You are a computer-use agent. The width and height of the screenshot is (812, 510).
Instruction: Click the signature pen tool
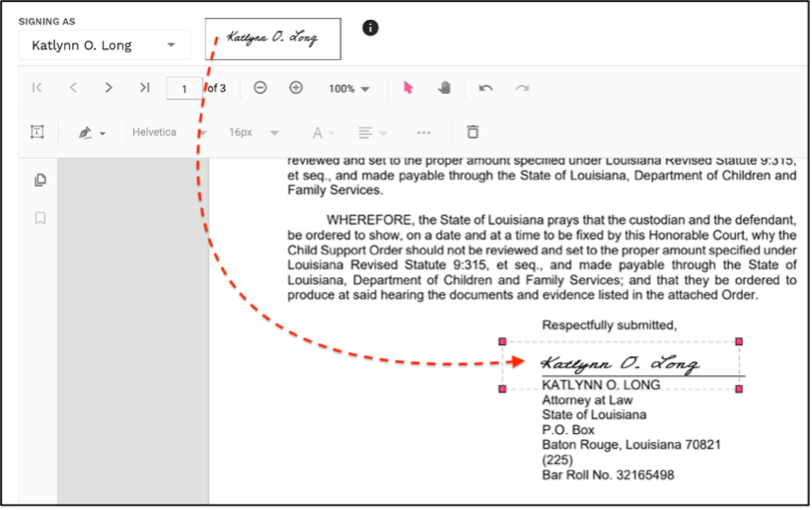[85, 133]
